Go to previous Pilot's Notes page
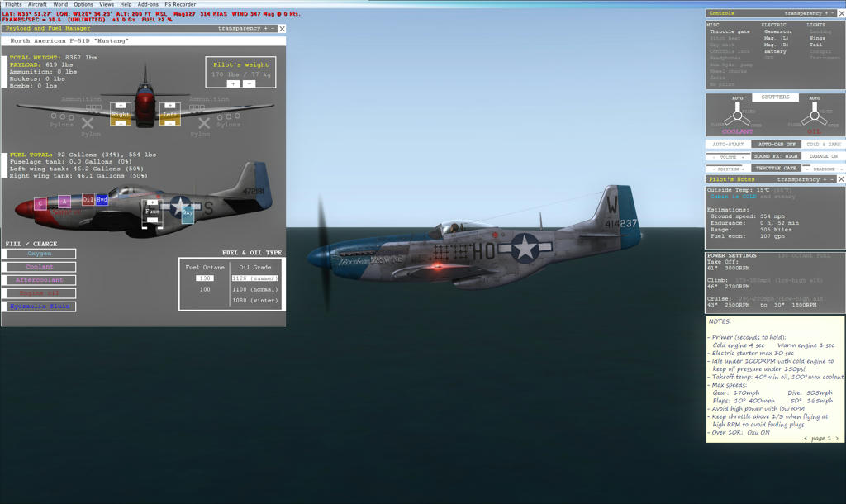The height and width of the screenshot is (504, 846). pos(806,439)
